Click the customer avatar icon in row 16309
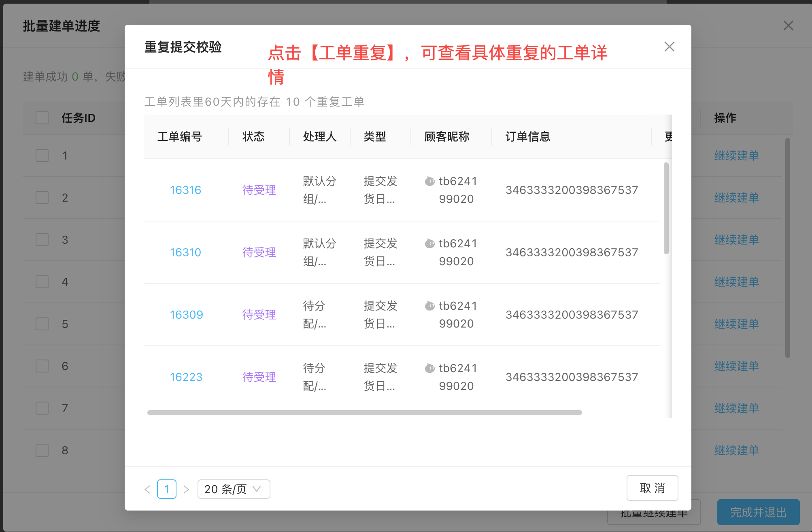Image resolution: width=812 pixels, height=532 pixels. click(429, 306)
